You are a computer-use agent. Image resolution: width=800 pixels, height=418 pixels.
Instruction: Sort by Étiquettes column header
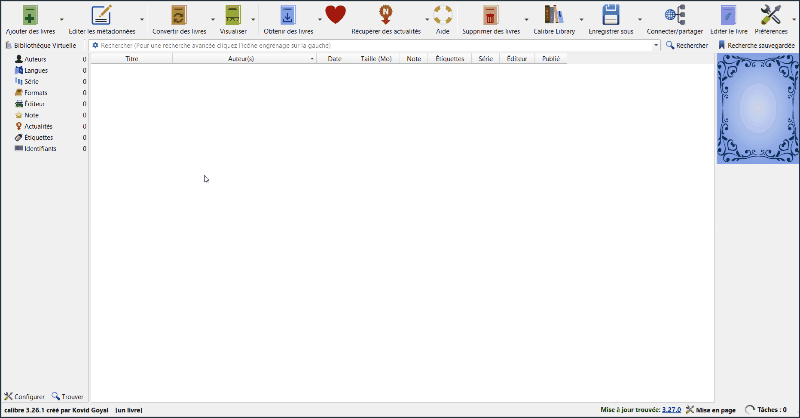[x=449, y=59]
